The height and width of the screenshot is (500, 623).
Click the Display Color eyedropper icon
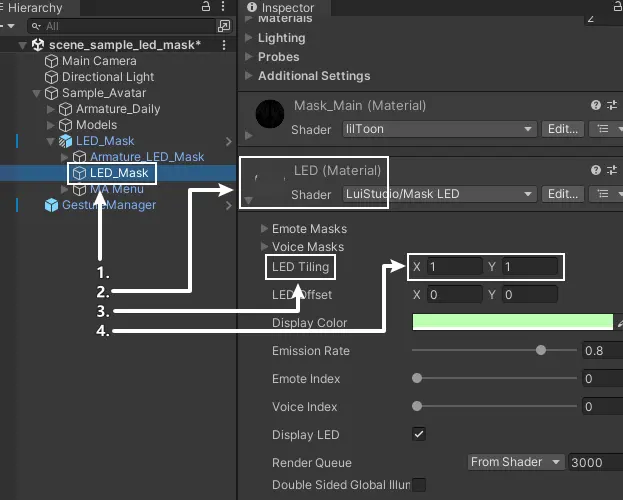point(620,323)
